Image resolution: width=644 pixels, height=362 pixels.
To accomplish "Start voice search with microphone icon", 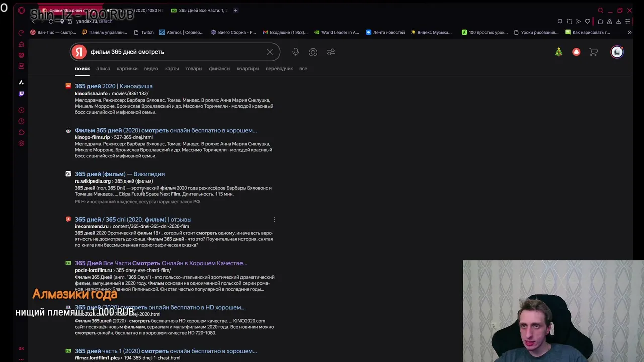I will tap(296, 52).
